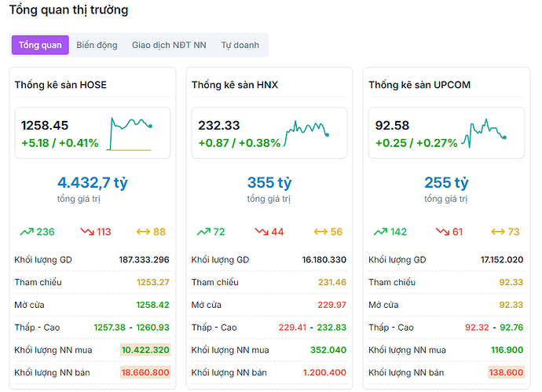This screenshot has height=392, width=542.
Task: Click the change +0.87 / +0.38%
Action: [240, 143]
